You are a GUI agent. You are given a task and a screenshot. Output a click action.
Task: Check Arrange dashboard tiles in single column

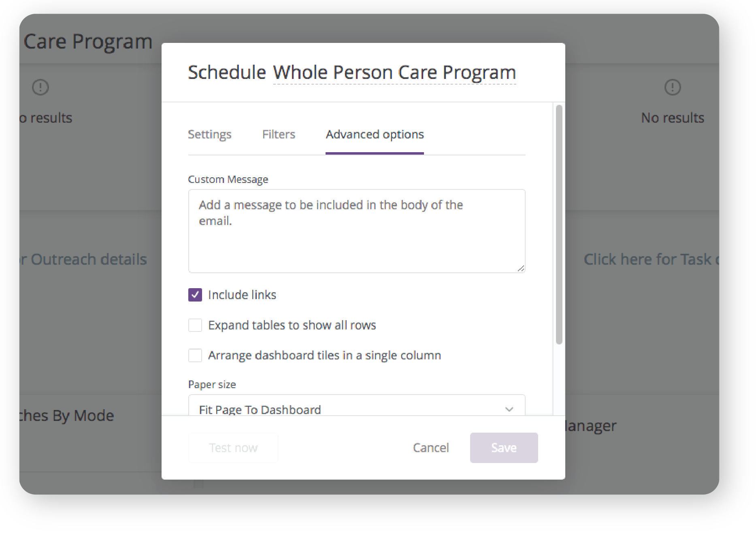coord(195,355)
